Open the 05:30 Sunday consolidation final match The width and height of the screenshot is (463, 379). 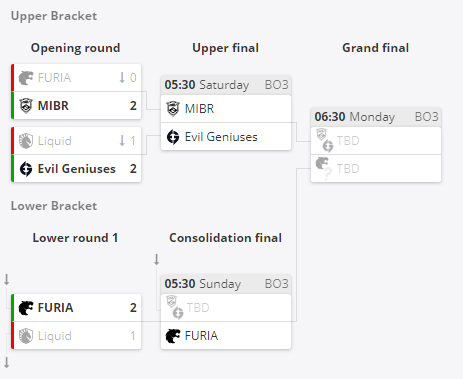click(226, 284)
